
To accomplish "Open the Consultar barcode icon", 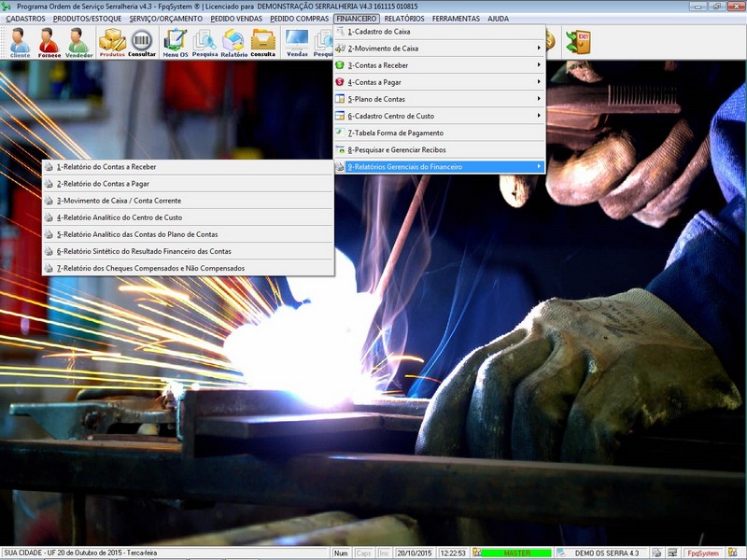I will (142, 42).
